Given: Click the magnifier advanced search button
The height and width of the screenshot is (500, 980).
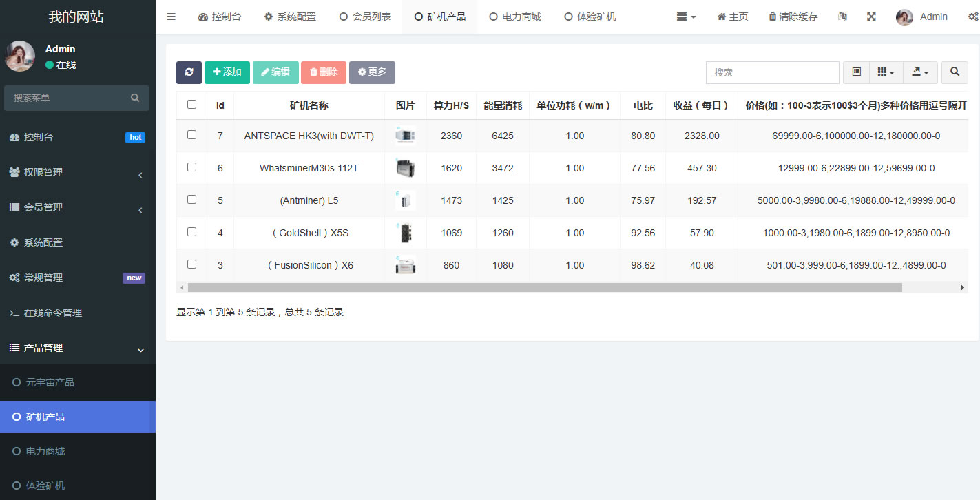Looking at the screenshot, I should pyautogui.click(x=955, y=72).
